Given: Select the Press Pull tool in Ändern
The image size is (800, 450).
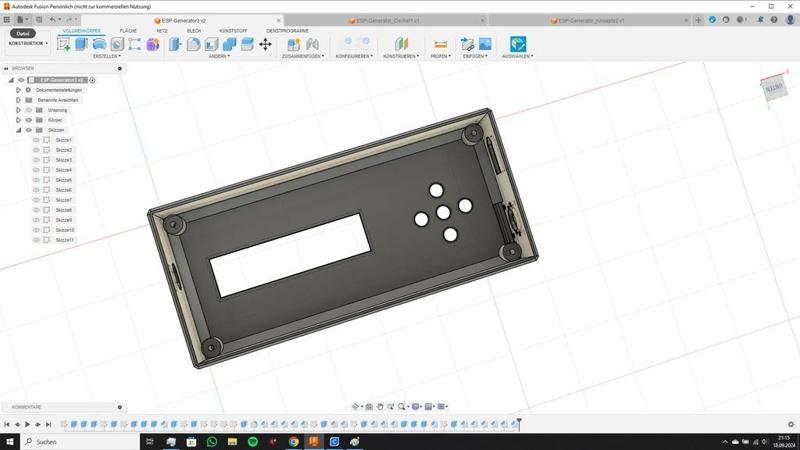Looking at the screenshot, I should [x=176, y=44].
